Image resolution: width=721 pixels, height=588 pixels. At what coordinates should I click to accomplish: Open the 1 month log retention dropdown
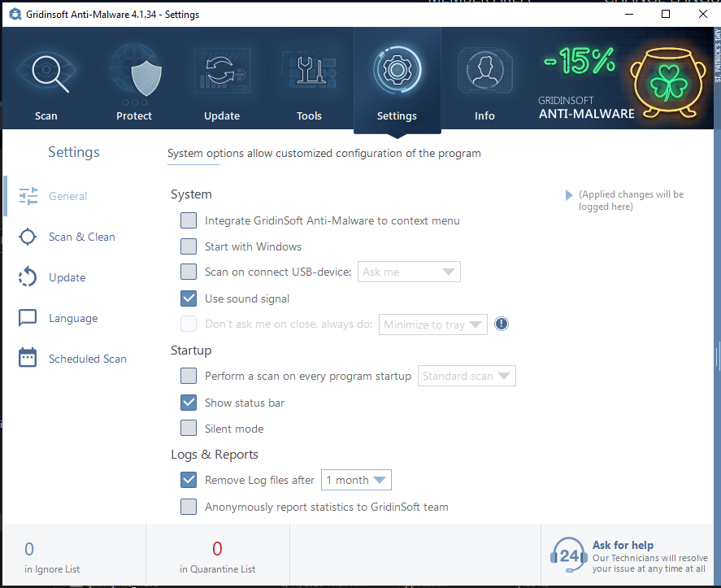point(356,480)
